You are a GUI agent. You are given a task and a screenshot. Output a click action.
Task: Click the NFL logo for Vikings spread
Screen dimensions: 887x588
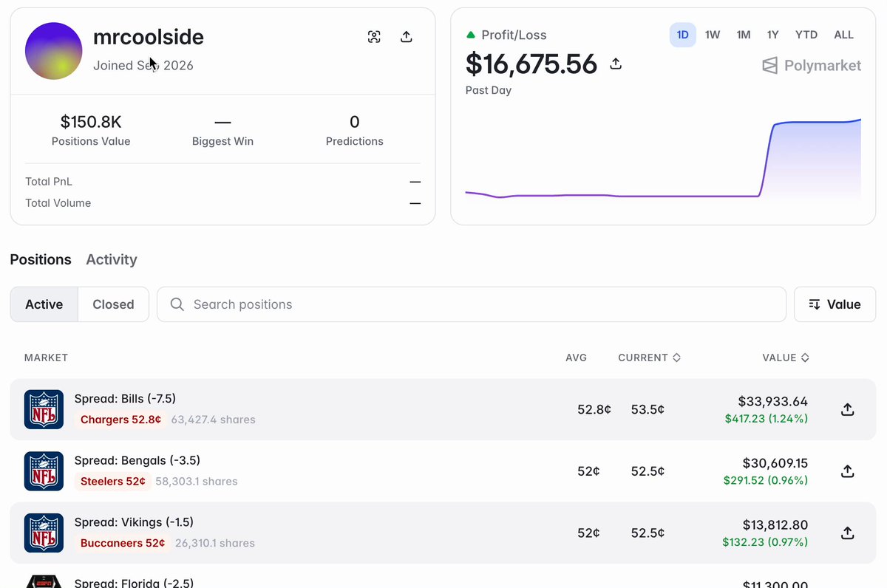(x=44, y=533)
